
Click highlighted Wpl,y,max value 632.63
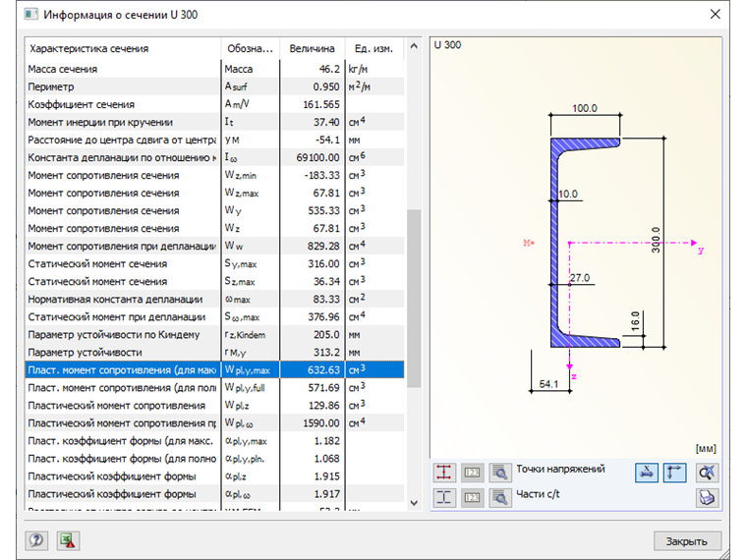(312, 370)
